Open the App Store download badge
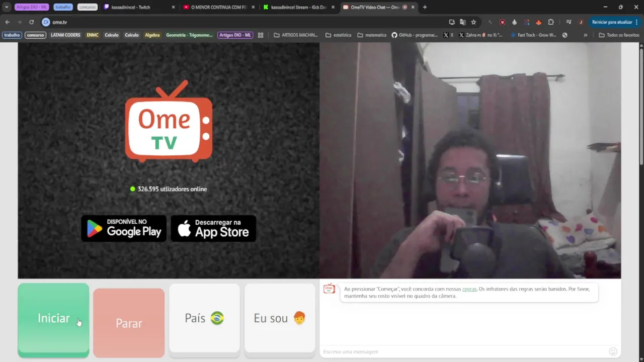 tap(213, 228)
